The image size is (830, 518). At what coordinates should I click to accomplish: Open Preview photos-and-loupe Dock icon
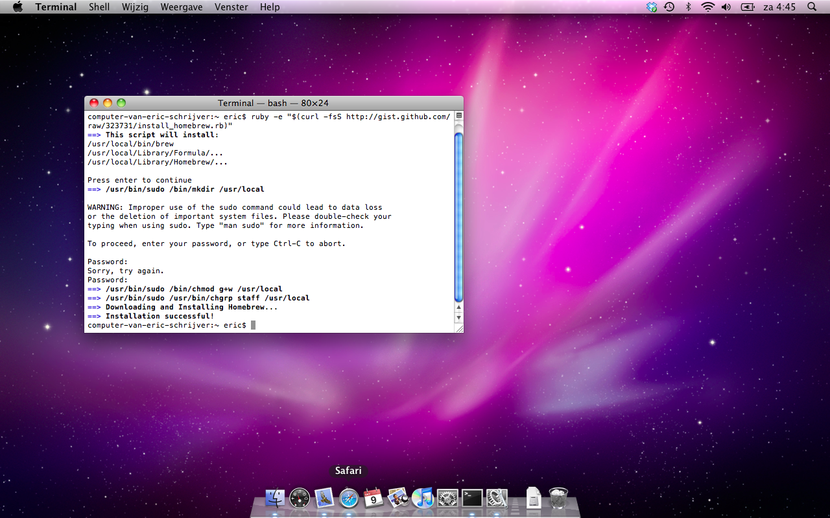pyautogui.click(x=398, y=498)
